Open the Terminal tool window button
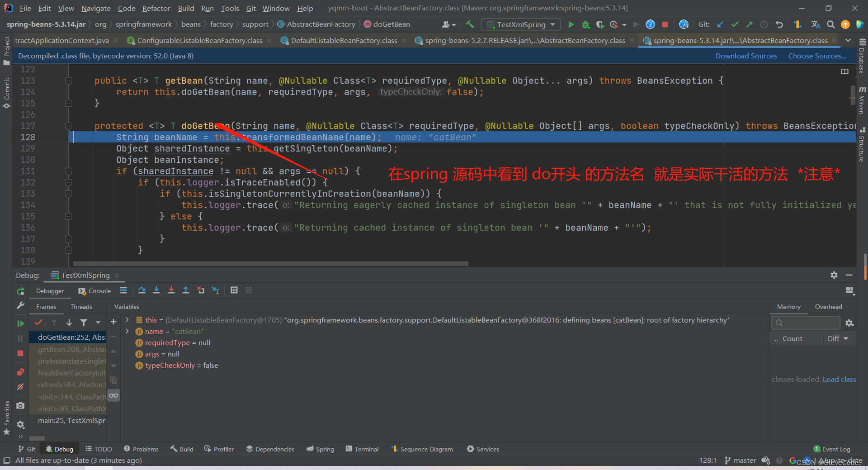The image size is (868, 470). click(362, 449)
